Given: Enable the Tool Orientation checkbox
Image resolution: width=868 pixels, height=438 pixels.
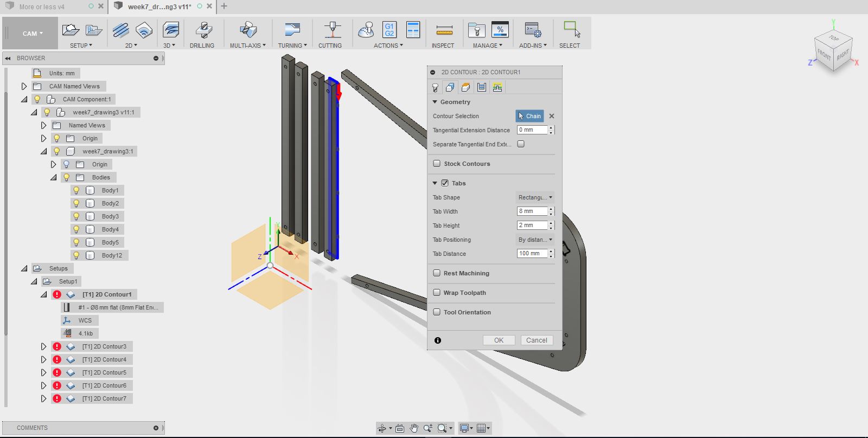Looking at the screenshot, I should pos(437,312).
